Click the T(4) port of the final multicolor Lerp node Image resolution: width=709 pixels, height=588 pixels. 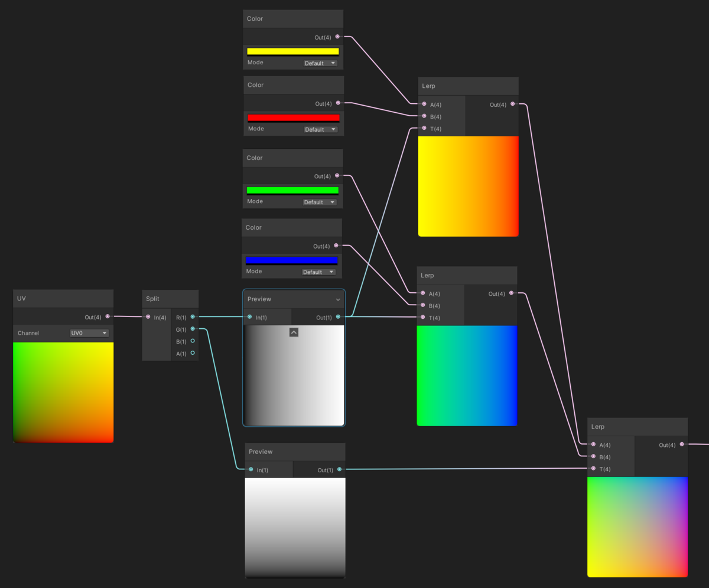[593, 468]
